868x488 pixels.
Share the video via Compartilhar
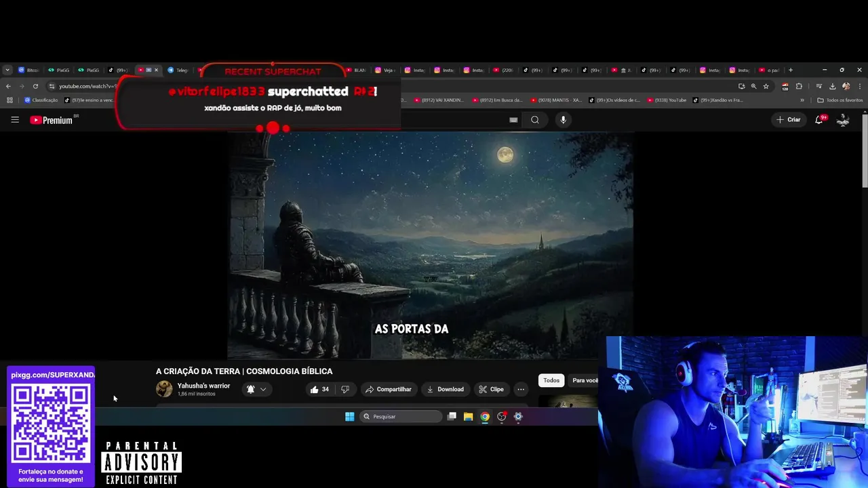click(389, 389)
